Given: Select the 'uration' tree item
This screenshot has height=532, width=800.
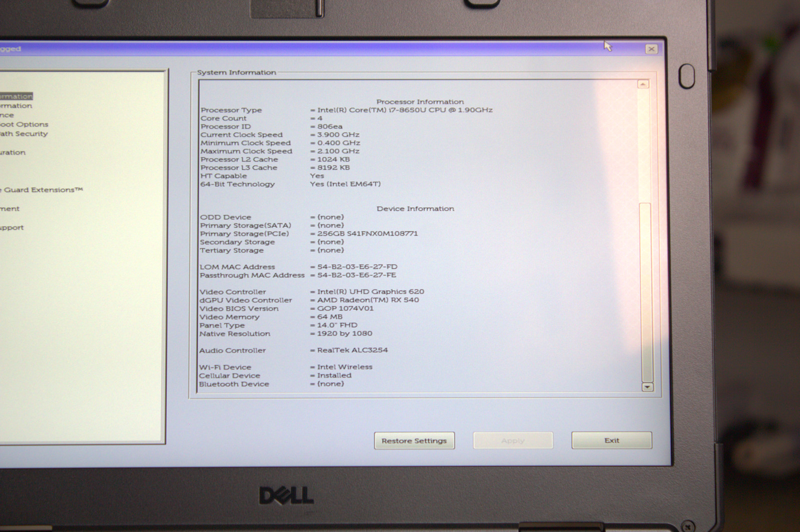Looking at the screenshot, I should (x=12, y=152).
